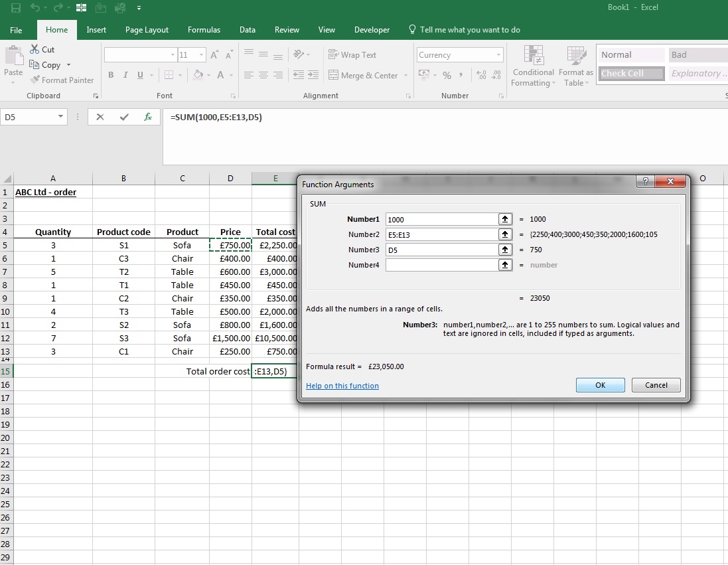The image size is (728, 565).
Task: Click the Number2 range selector arrow
Action: (505, 234)
